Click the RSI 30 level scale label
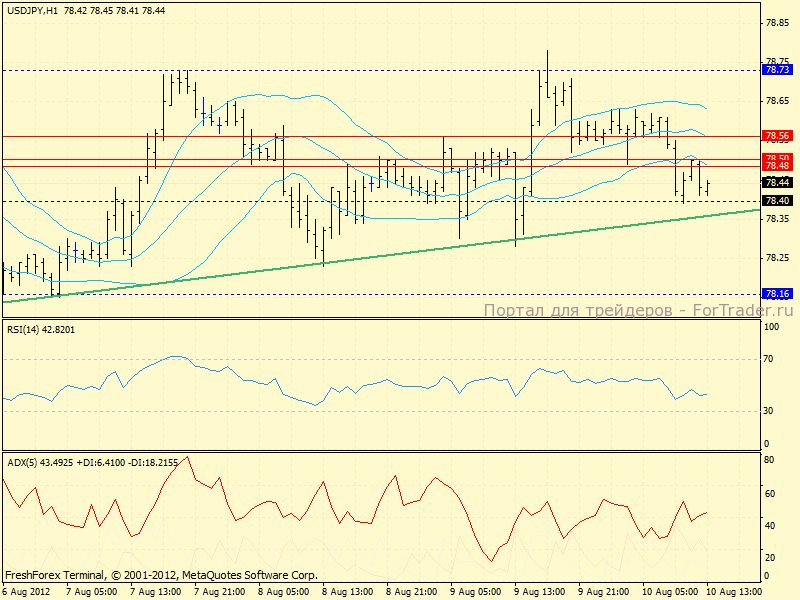Screen dimensions: 800x600 pyautogui.click(x=771, y=410)
